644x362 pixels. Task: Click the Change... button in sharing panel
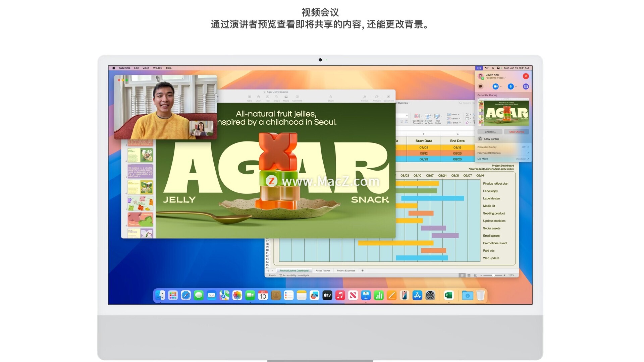point(490,132)
